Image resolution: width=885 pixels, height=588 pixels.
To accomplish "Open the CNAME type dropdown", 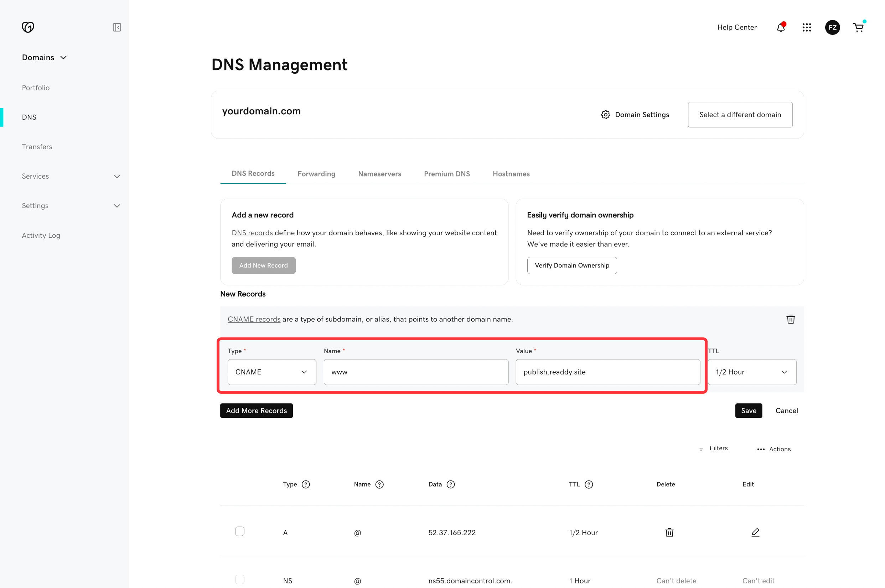I will (x=272, y=372).
